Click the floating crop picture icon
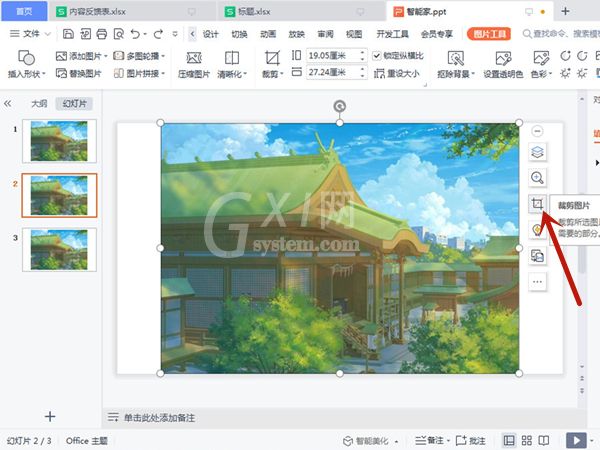600x450 pixels. pyautogui.click(x=537, y=204)
